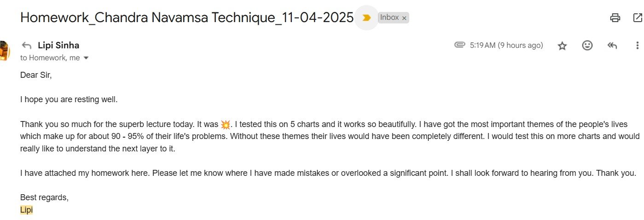
Task: Click the yellow highlighted 'Lipi' signature
Action: click(x=27, y=210)
